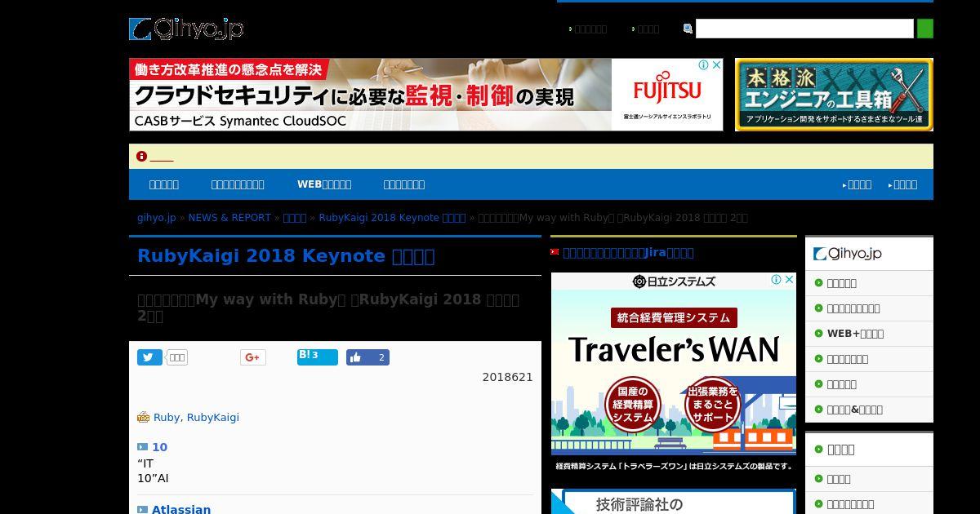Screen dimensions: 980x514
Task: Open the WEB+ item in the sidebar
Action: click(x=855, y=334)
